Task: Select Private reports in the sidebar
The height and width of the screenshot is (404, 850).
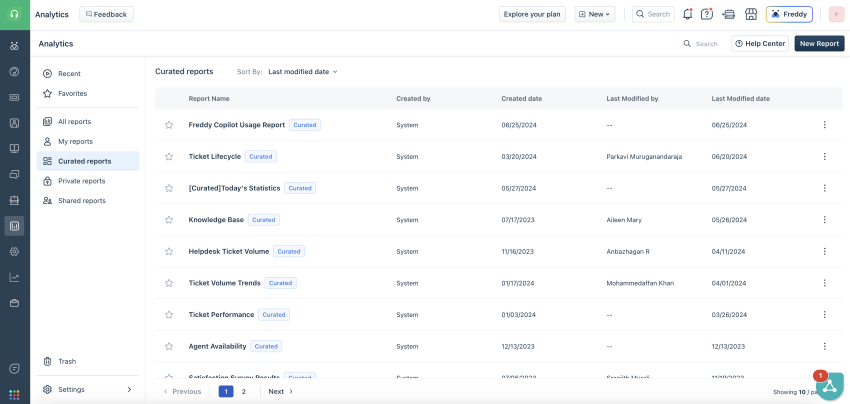Action: [88, 181]
